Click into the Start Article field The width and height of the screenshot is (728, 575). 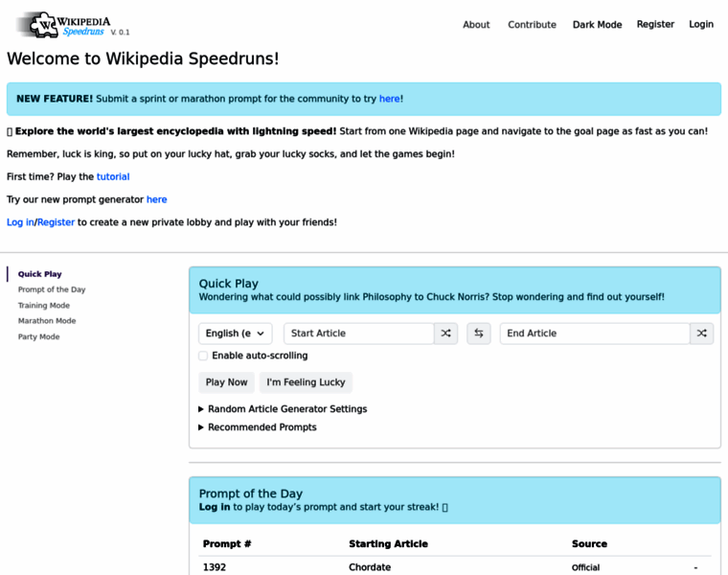[x=359, y=333]
